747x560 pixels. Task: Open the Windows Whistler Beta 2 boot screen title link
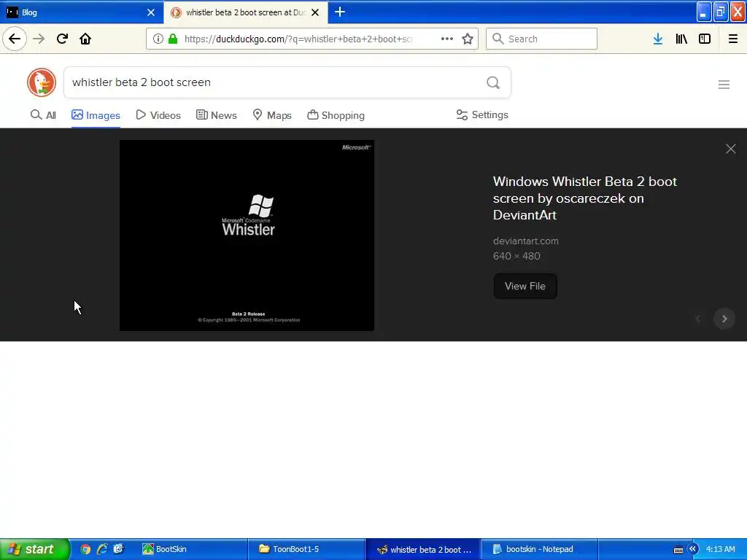click(x=585, y=198)
